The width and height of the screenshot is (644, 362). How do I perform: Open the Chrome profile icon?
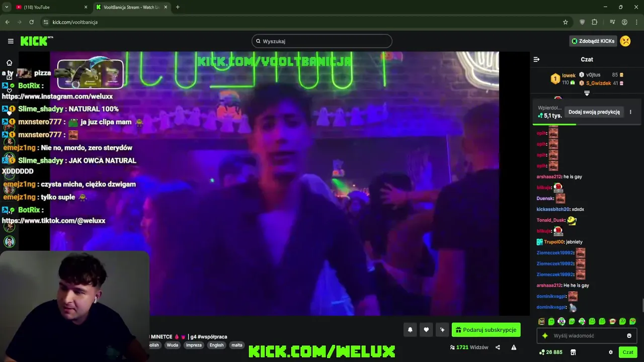(x=624, y=22)
